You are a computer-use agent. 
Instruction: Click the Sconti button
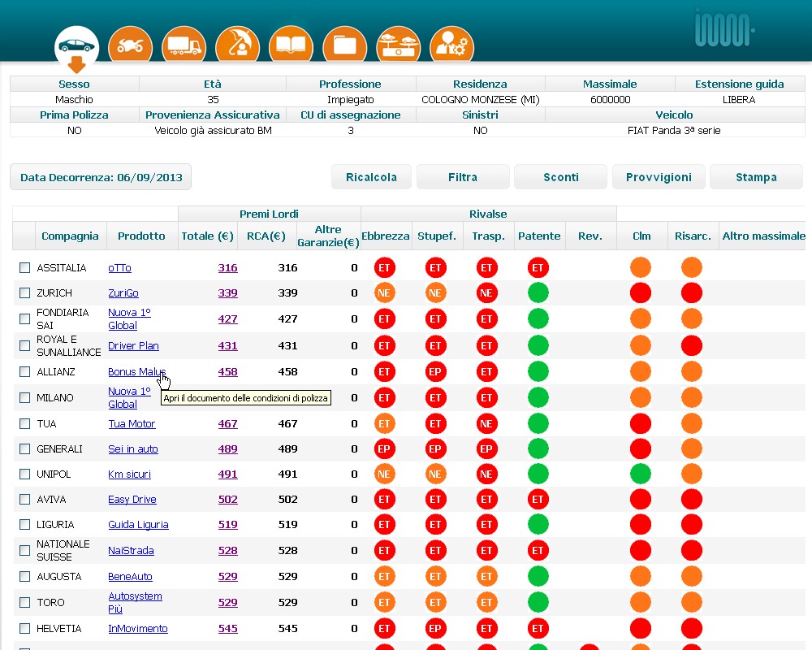click(x=561, y=177)
